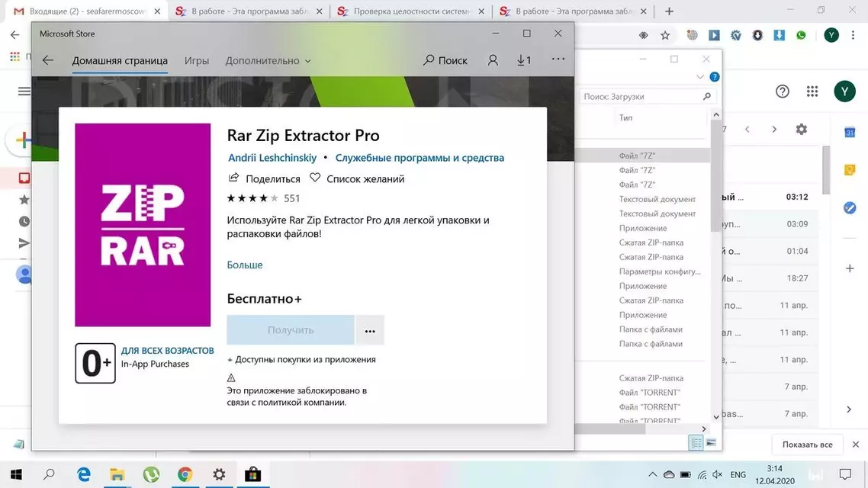Open Google Keep side panel icon

(850, 170)
